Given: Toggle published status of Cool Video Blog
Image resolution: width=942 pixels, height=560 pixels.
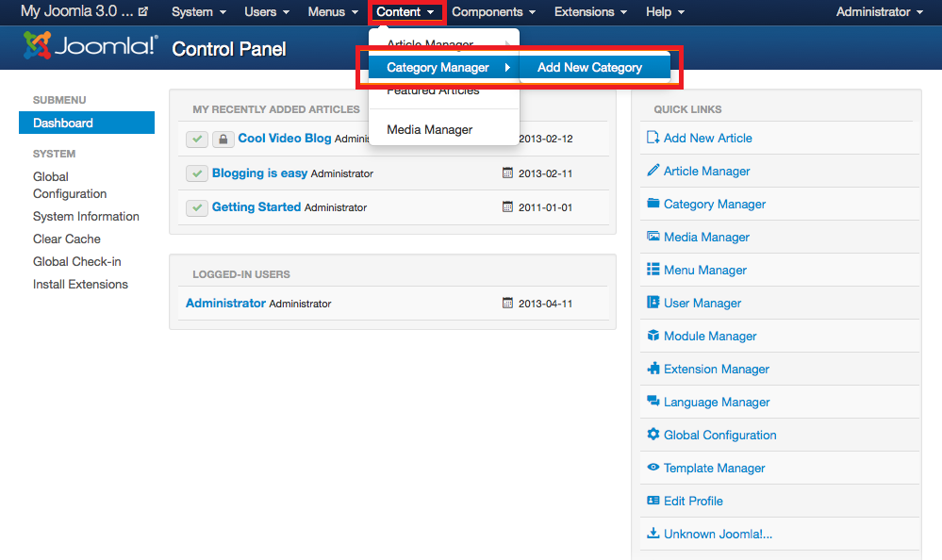Looking at the screenshot, I should [x=197, y=140].
